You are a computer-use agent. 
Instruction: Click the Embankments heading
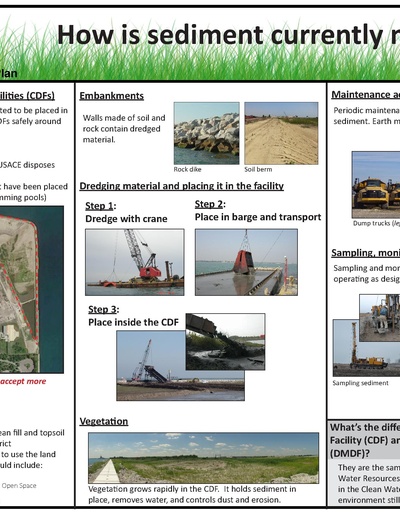pyautogui.click(x=112, y=96)
